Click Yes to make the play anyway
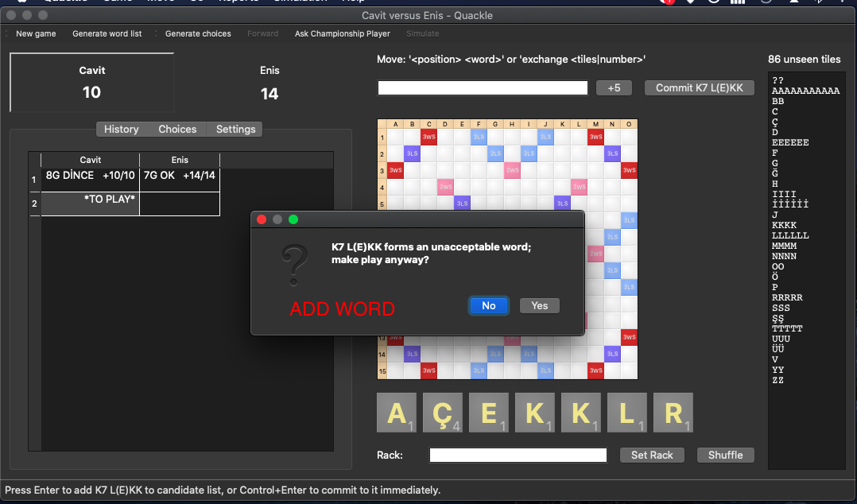The width and height of the screenshot is (857, 504). [x=539, y=305]
